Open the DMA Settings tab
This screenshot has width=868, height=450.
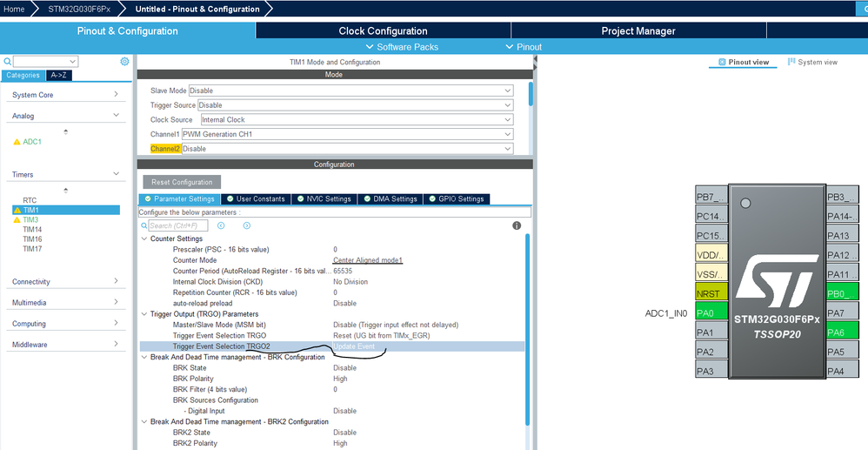click(x=391, y=199)
